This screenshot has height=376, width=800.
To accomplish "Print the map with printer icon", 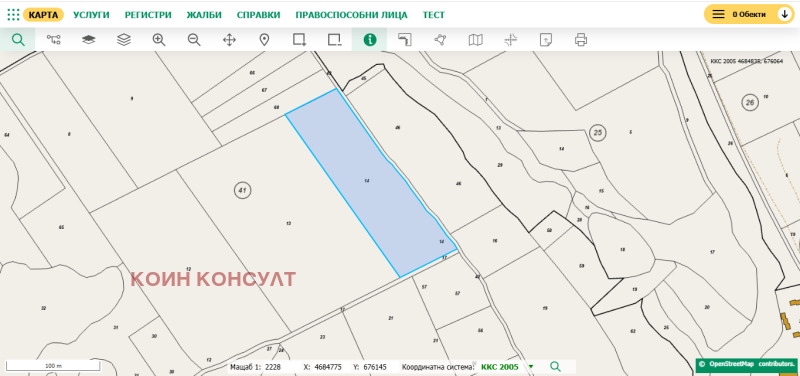I will 581,40.
